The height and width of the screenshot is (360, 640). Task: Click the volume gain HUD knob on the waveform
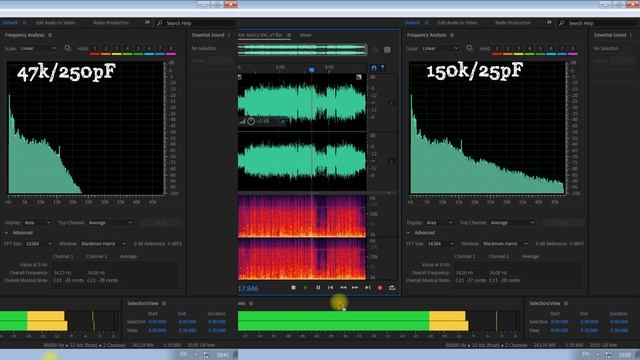point(251,121)
